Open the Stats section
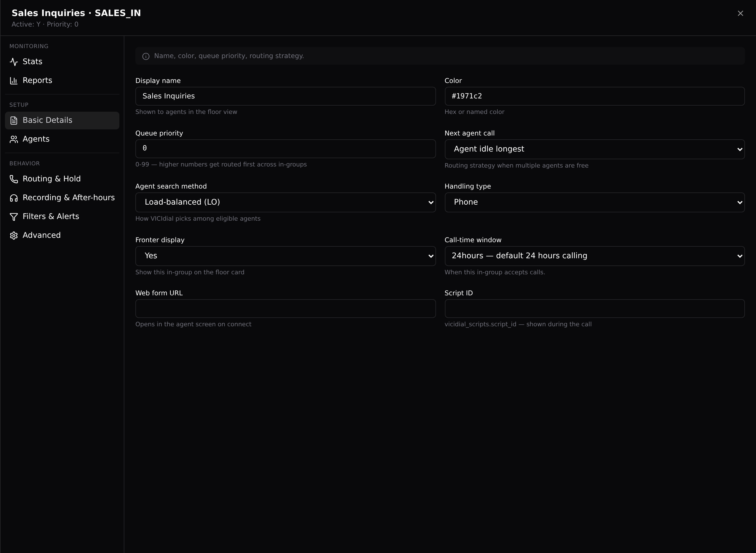The height and width of the screenshot is (553, 756). [62, 62]
